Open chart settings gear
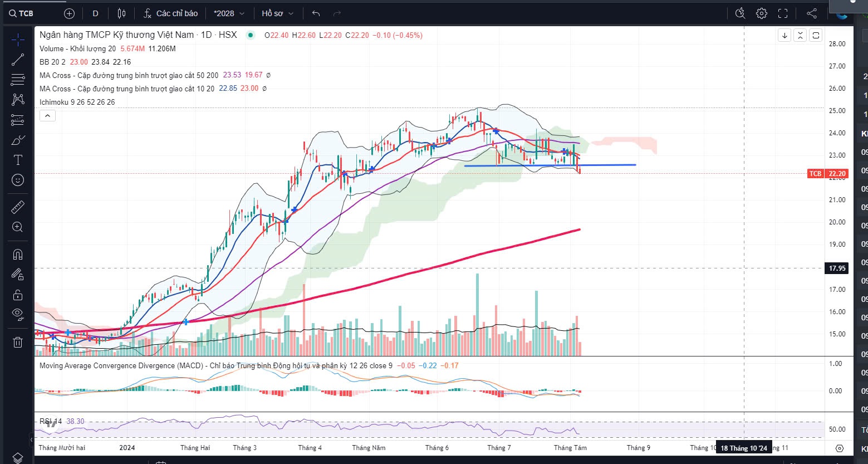Screen dimensions: 868x464 click(762, 13)
